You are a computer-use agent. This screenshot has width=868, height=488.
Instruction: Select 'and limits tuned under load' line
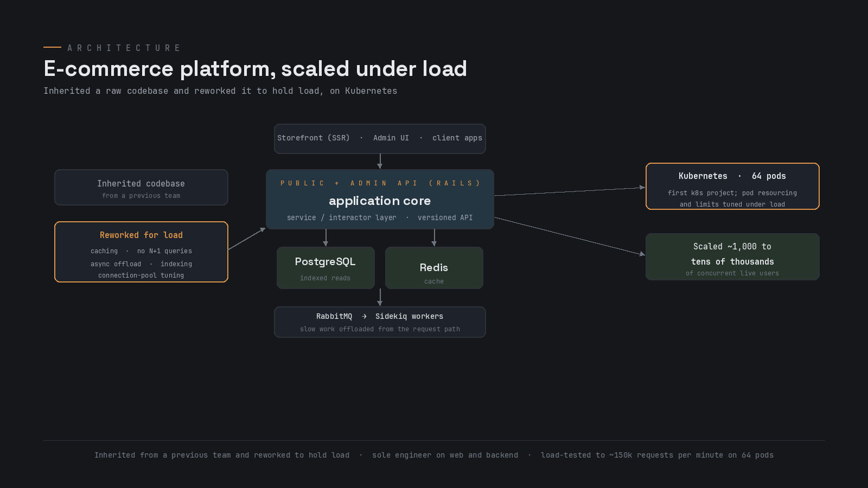point(732,204)
